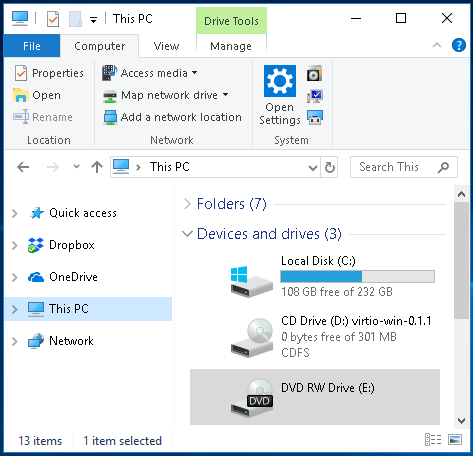Click the Search This PC field
Screen dimensions: 473x456
pos(404,167)
